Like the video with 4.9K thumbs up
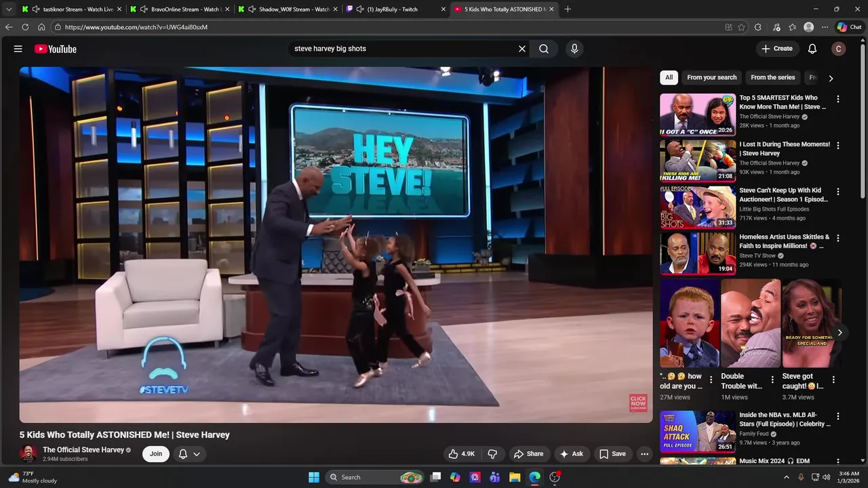 462,454
